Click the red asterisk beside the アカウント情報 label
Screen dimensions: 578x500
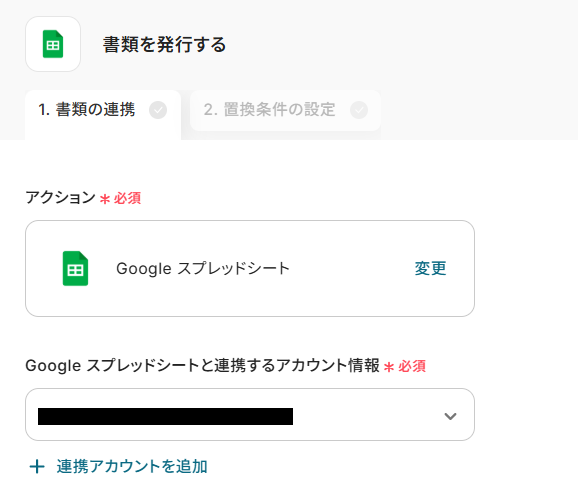coord(389,367)
